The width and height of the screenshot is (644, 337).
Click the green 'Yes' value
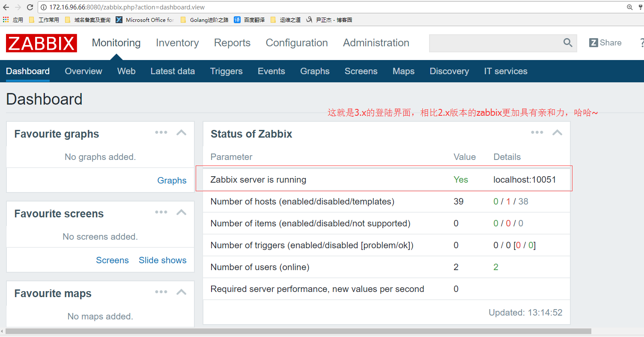coord(461,180)
